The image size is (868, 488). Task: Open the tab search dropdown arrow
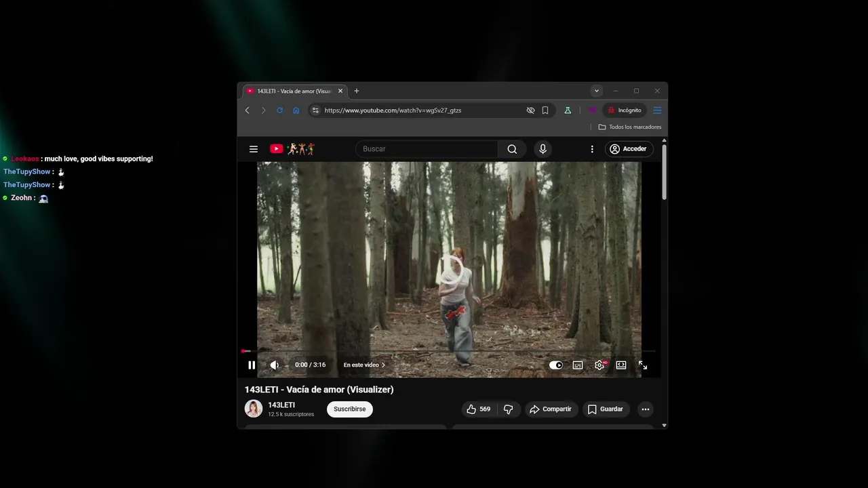(x=597, y=91)
